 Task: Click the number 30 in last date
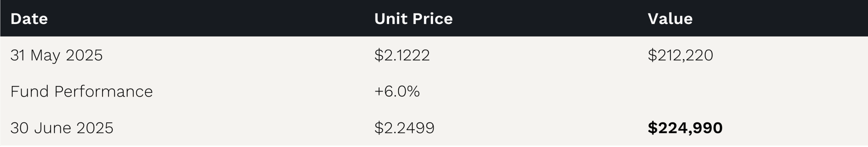click(19, 128)
